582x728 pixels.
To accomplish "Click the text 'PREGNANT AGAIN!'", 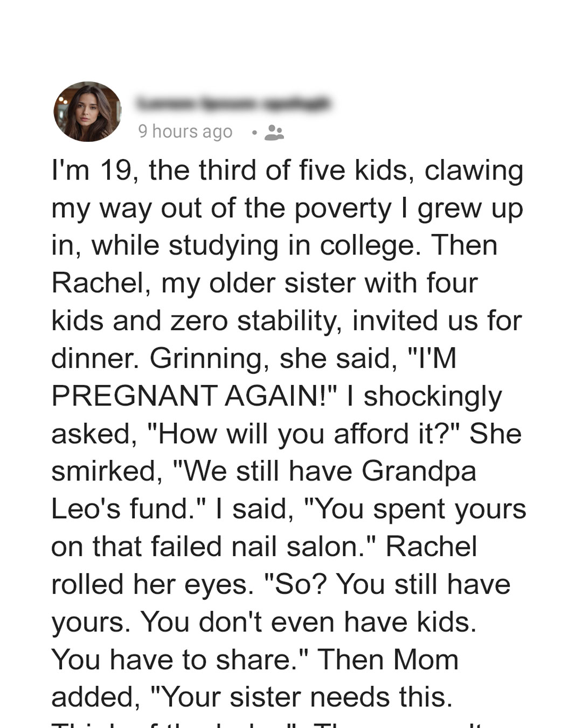I will coord(193,396).
